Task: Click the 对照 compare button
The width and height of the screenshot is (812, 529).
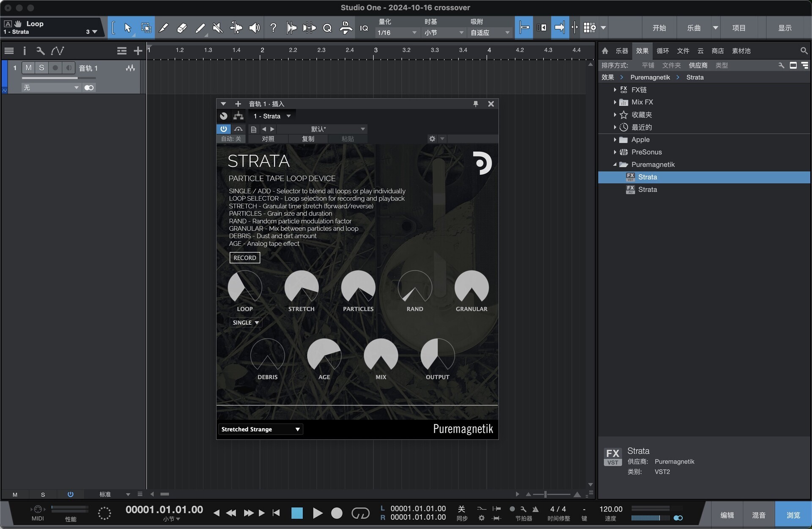Action: (x=268, y=139)
